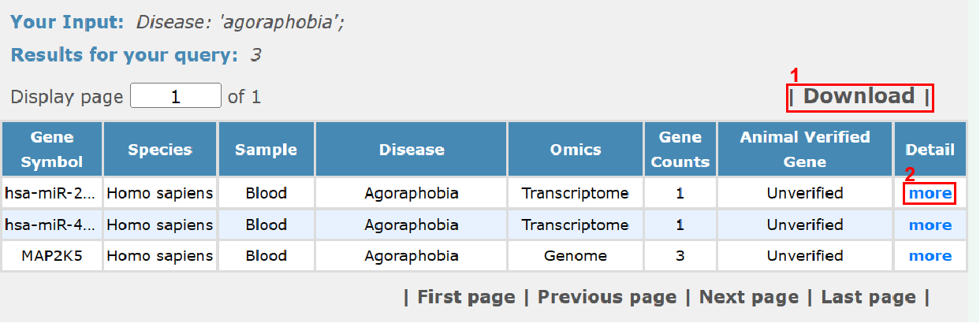Viewport: 980px width, 323px height.
Task: Click the Disease column header
Action: tap(412, 150)
